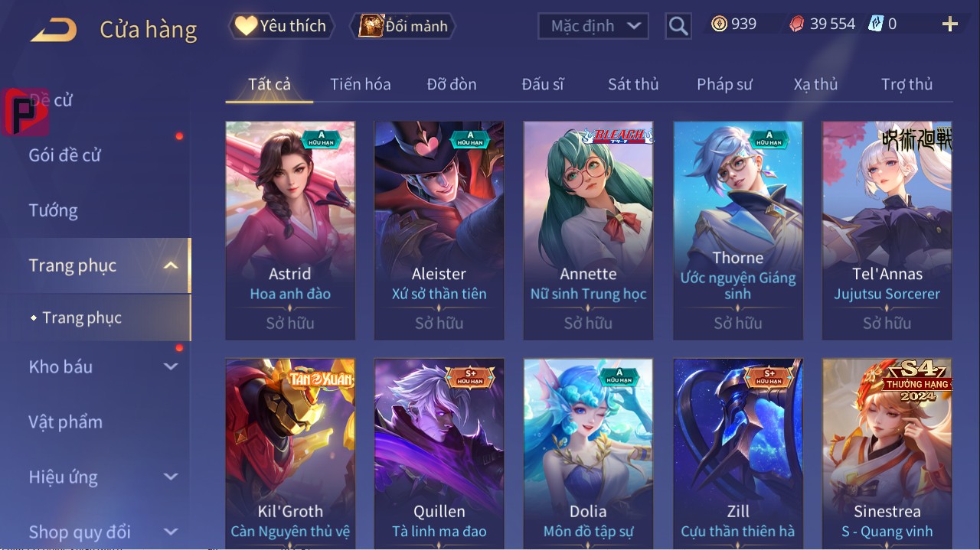Go back using the return arrow icon
The height and width of the screenshot is (550, 980).
tap(54, 30)
